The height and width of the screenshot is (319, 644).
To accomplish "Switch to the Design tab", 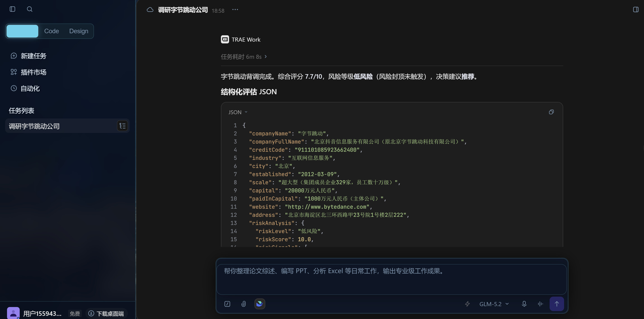I will pyautogui.click(x=79, y=31).
